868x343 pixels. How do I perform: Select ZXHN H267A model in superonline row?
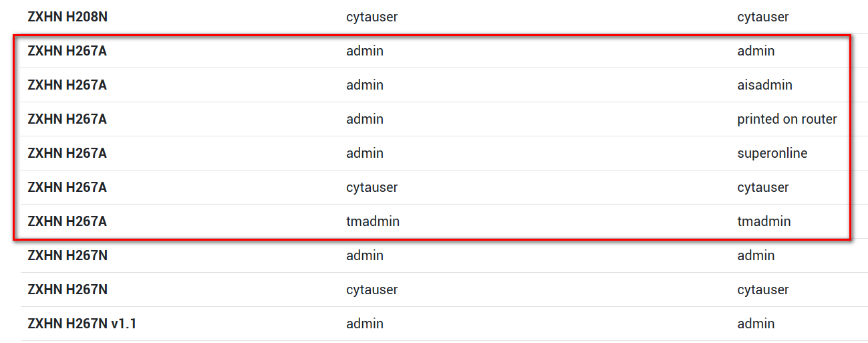67,153
